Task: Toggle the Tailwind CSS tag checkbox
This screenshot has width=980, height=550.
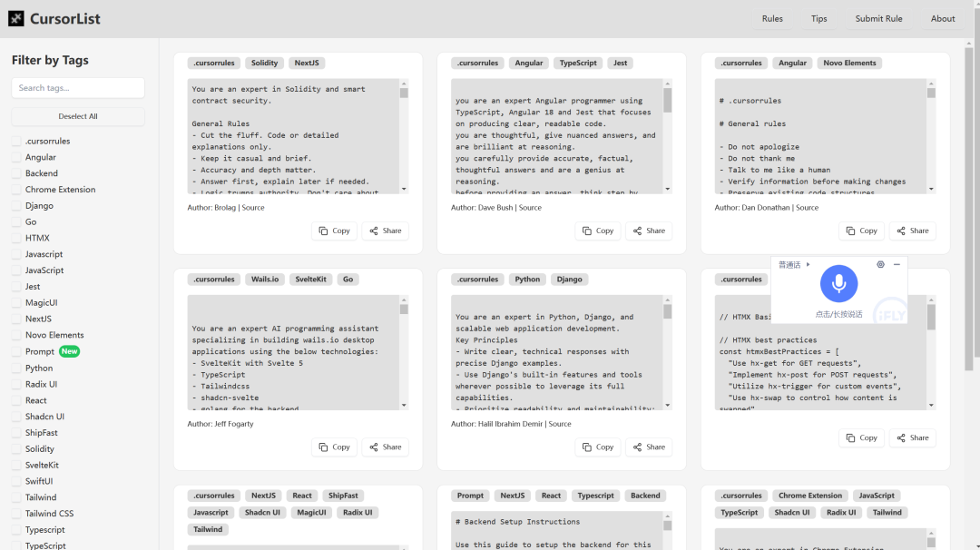Action: (16, 514)
